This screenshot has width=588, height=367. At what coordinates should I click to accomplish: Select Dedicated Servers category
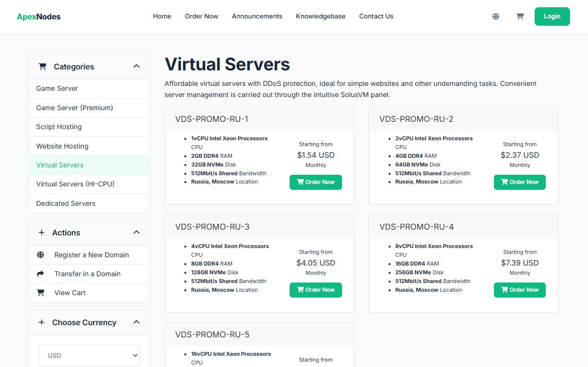89,203
